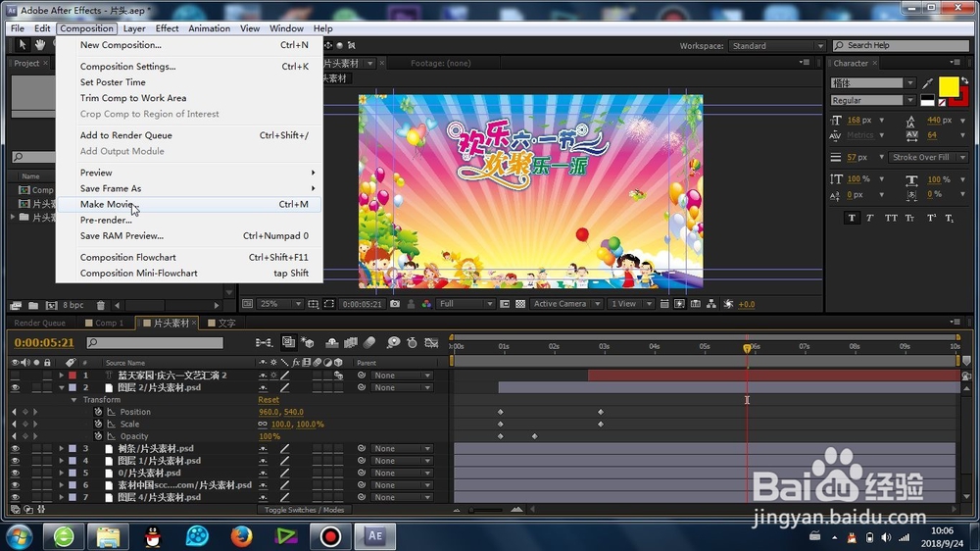Apply Faux Italic in the Character panel
Screen dimensions: 980x551
[x=870, y=218]
